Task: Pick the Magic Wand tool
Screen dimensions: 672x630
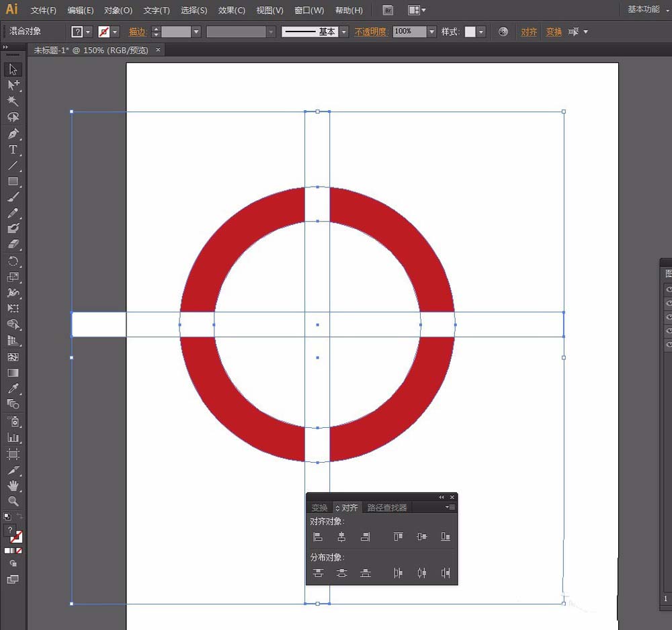Action: [13, 101]
